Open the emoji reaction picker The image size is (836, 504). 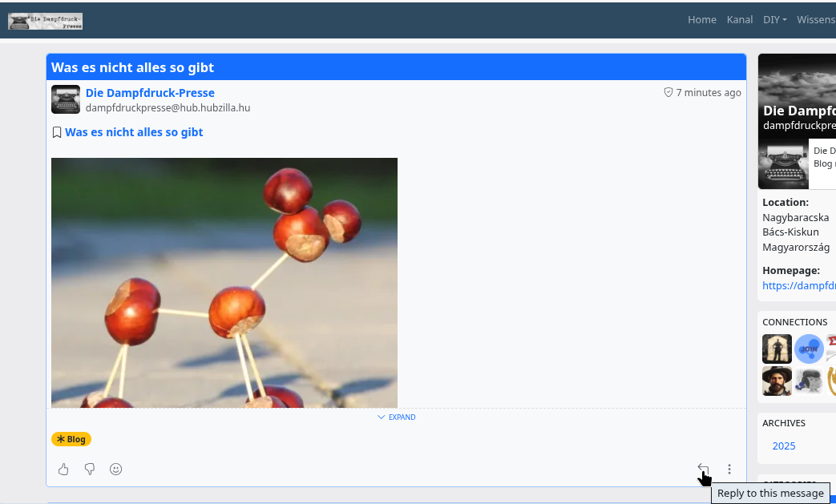[x=116, y=470]
